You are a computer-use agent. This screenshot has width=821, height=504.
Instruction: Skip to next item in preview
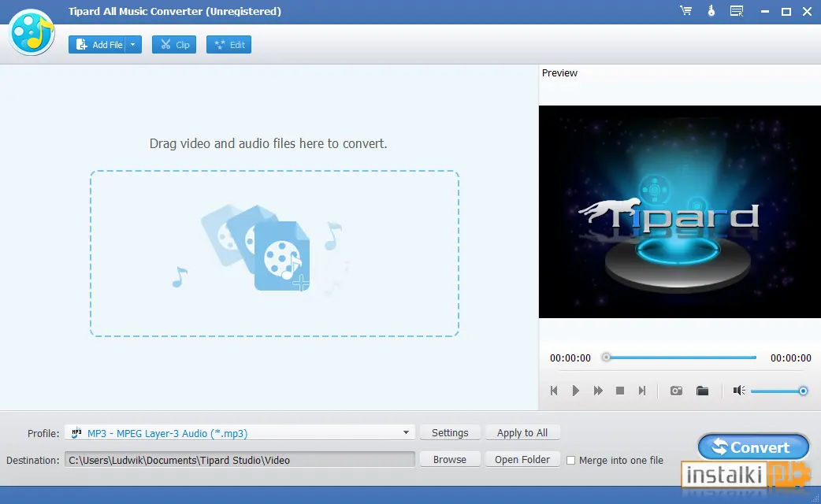(x=642, y=391)
